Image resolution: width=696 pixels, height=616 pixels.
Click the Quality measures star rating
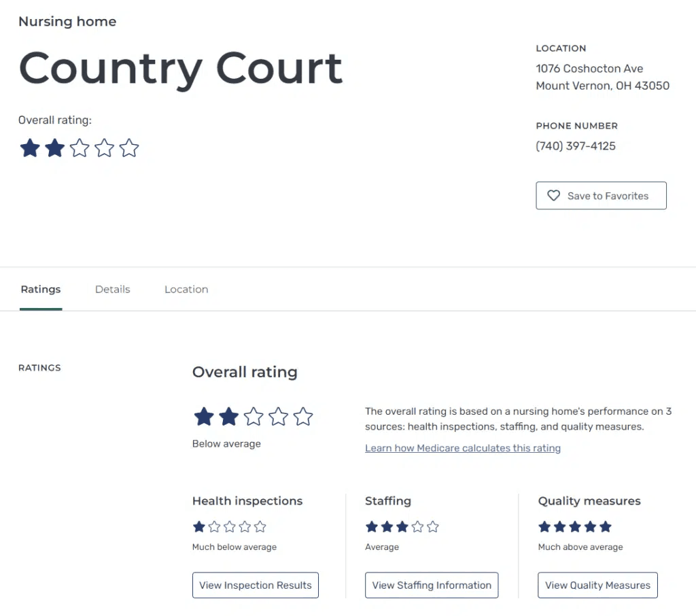(574, 527)
